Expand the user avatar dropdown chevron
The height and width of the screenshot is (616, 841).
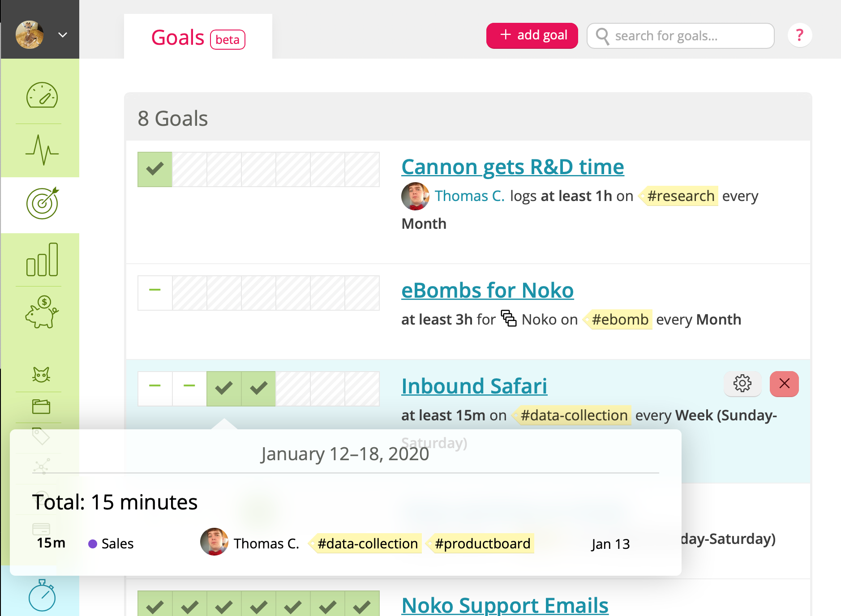(63, 35)
